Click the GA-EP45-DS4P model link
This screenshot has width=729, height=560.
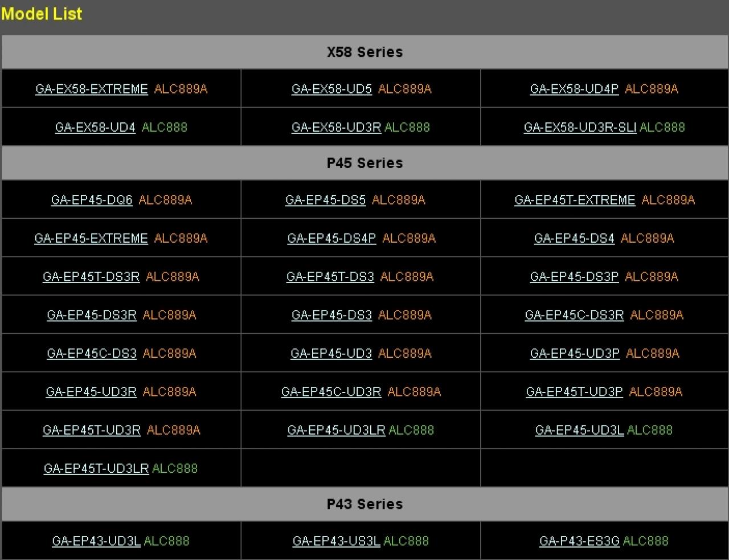pyautogui.click(x=331, y=238)
